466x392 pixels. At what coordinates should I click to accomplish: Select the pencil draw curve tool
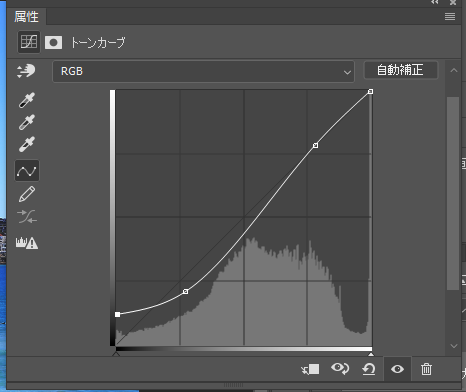tap(27, 194)
